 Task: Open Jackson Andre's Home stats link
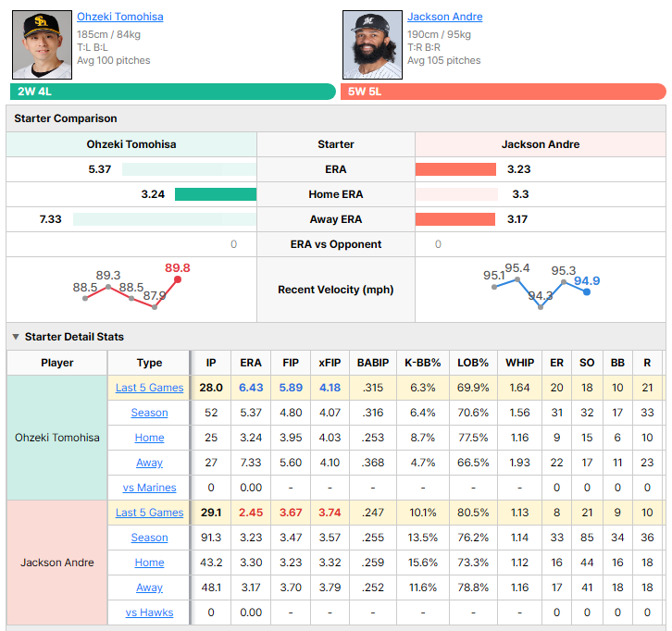pos(150,563)
